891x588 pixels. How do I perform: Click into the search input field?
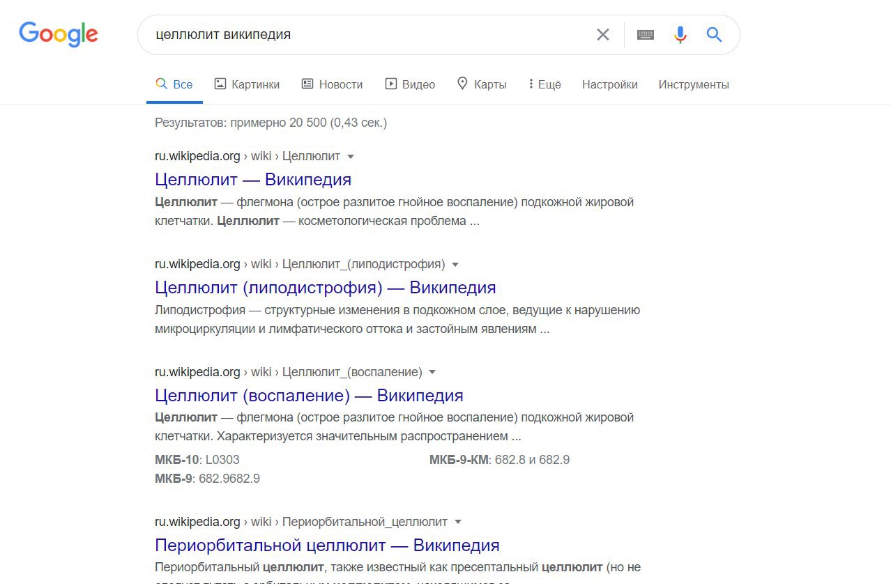(363, 35)
